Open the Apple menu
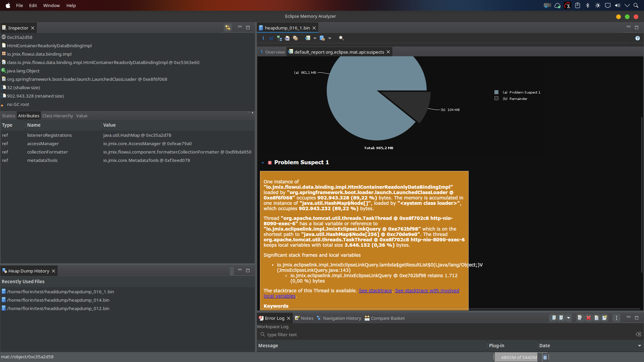The image size is (644, 362). 8,5
